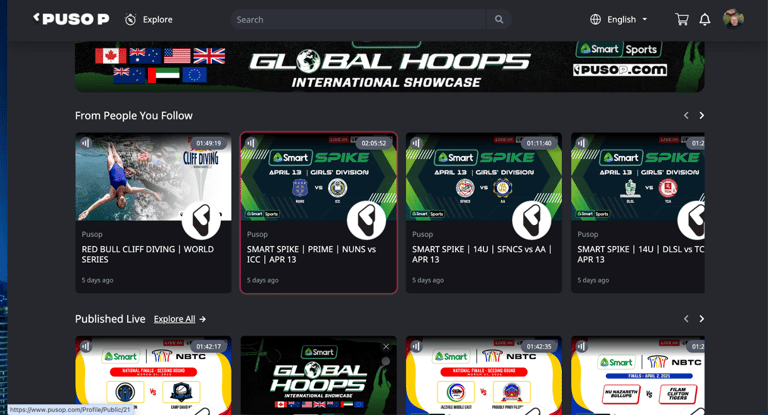Open SFNCS vs AA Smart Spike thumbnail

click(x=483, y=177)
